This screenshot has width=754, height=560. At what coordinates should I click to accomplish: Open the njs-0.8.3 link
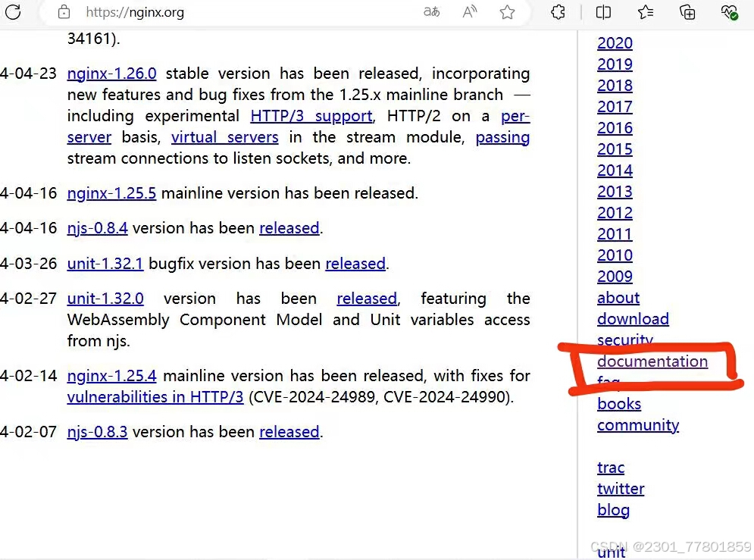(x=97, y=432)
